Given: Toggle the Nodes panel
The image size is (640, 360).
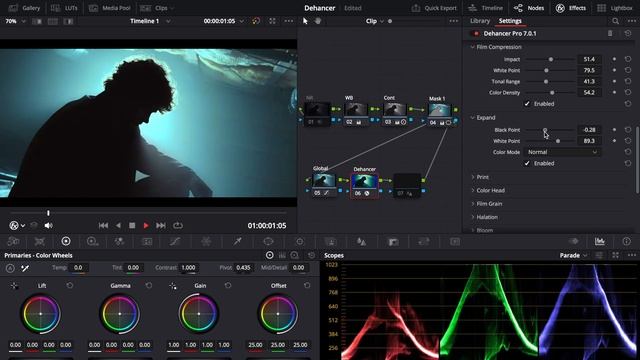Looking at the screenshot, I should pyautogui.click(x=529, y=8).
